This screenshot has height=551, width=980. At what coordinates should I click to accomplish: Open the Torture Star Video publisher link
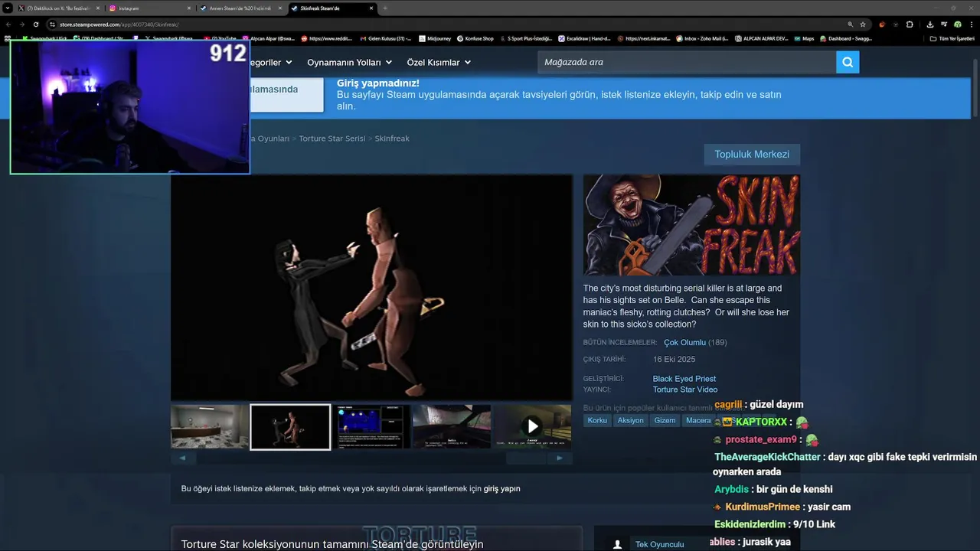(x=685, y=390)
